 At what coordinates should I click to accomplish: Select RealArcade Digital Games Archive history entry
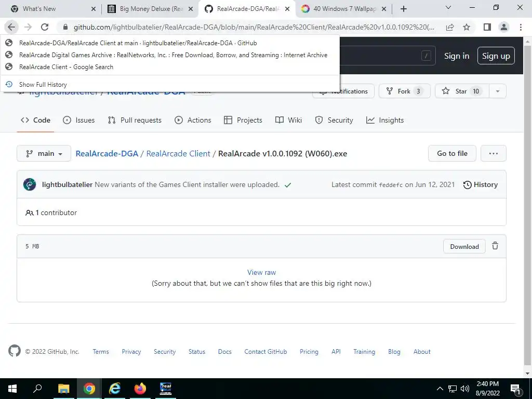pos(170,55)
